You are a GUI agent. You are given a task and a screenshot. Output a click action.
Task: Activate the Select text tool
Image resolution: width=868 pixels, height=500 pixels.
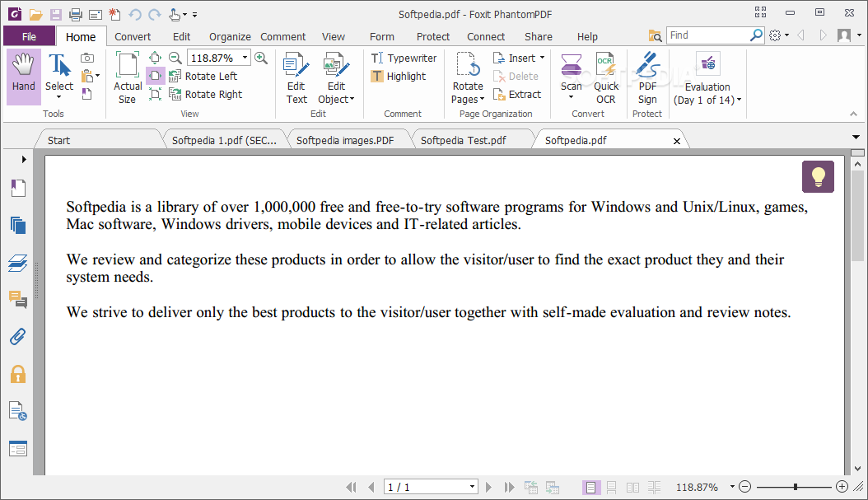(x=59, y=77)
